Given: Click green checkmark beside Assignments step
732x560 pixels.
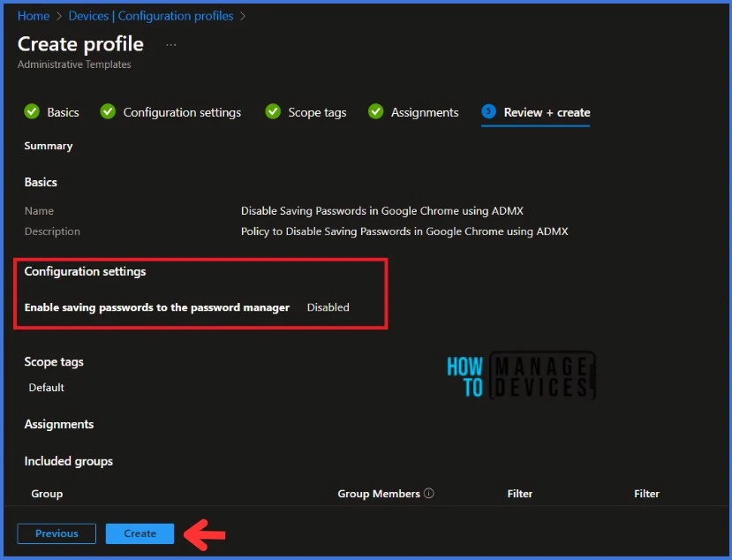Looking at the screenshot, I should coord(376,111).
